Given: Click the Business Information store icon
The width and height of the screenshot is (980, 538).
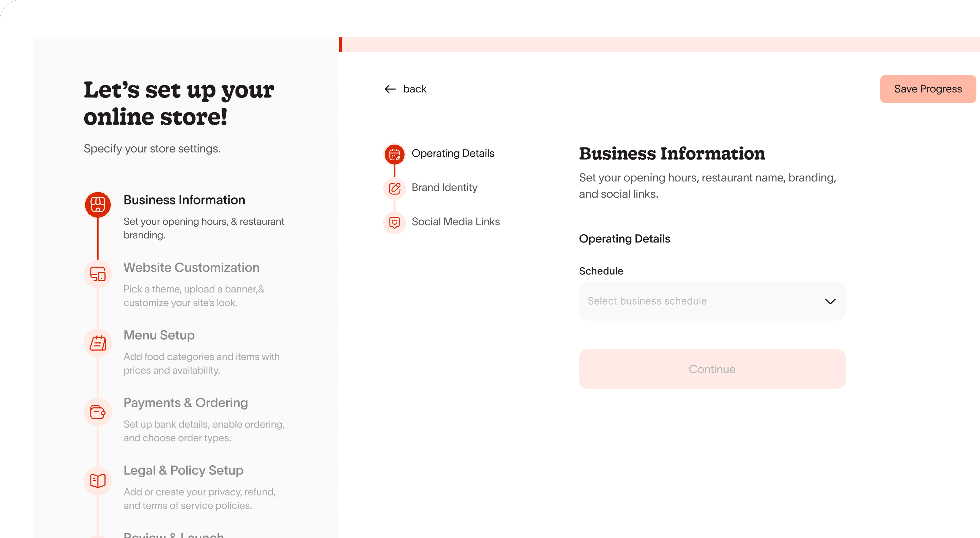Looking at the screenshot, I should pos(98,204).
